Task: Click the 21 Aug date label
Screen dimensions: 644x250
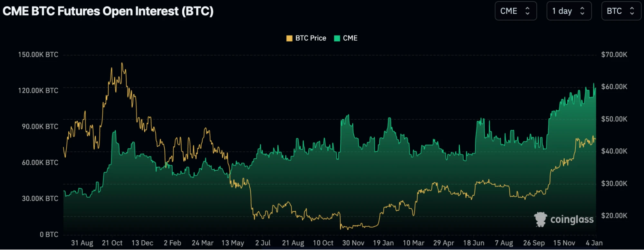Action: (293, 243)
